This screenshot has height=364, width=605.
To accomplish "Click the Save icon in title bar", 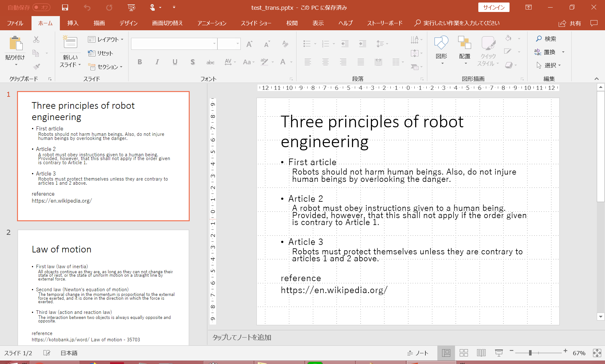I will pos(65,7).
